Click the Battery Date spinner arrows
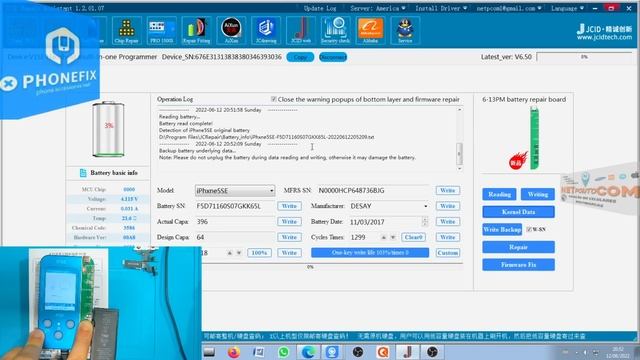 coord(425,222)
